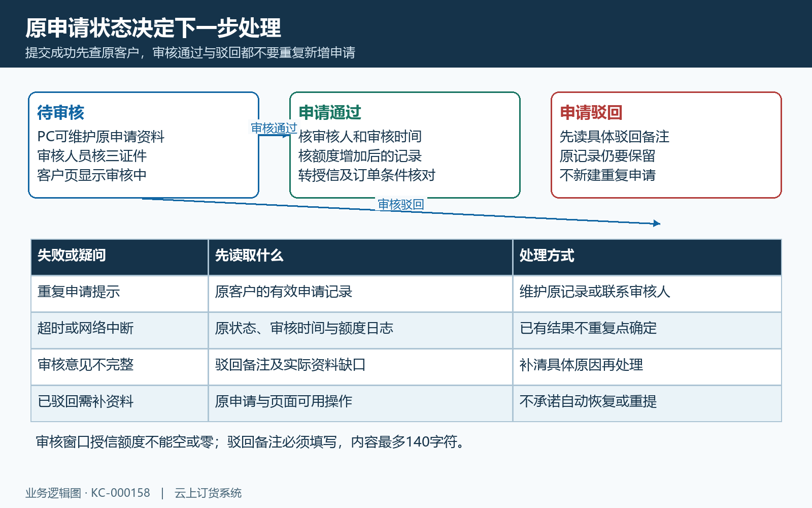The width and height of the screenshot is (812, 508).
Task: Click the title 原申请状态决定下一步处理
Action: (153, 28)
